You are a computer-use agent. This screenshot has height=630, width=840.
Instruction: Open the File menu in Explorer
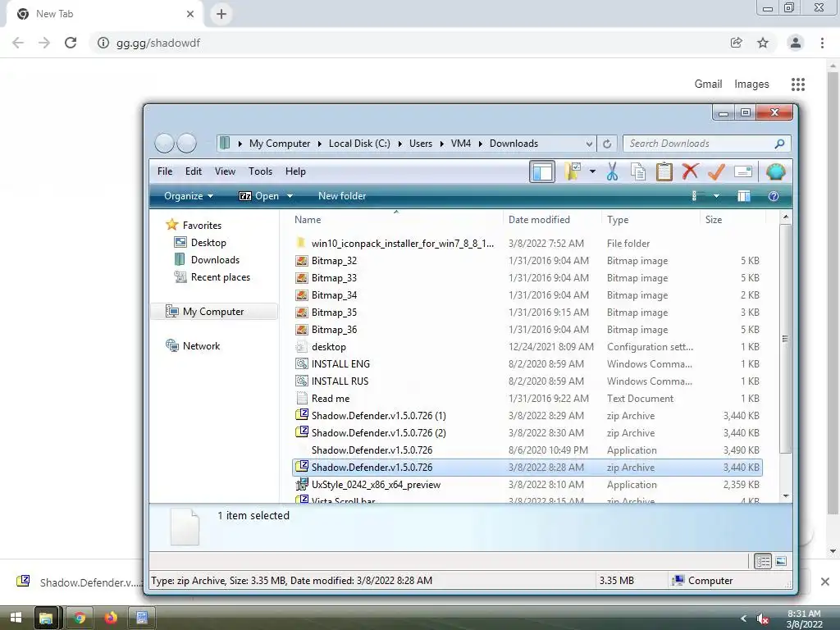pos(164,171)
